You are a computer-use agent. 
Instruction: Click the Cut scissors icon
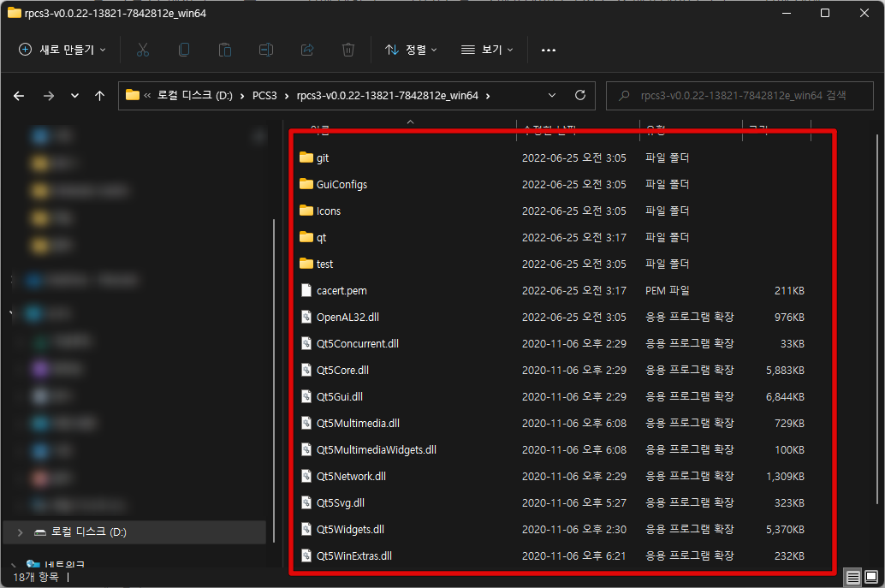pos(143,50)
